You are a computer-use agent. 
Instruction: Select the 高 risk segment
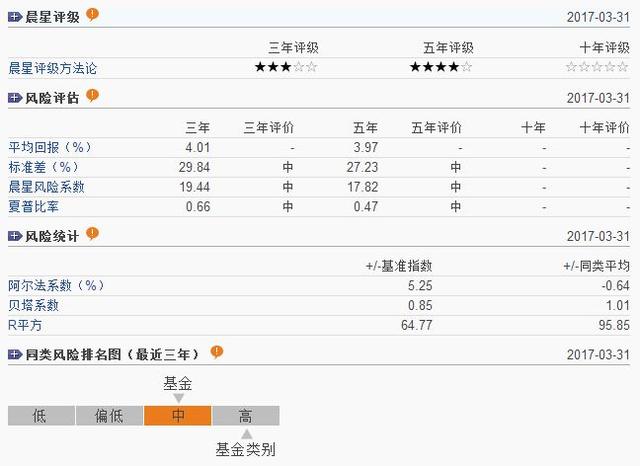[x=246, y=416]
